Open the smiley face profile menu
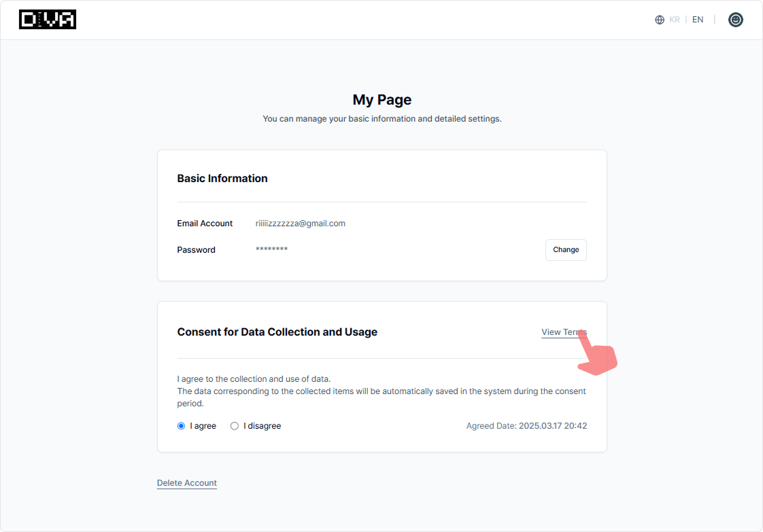The width and height of the screenshot is (763, 532). tap(735, 20)
